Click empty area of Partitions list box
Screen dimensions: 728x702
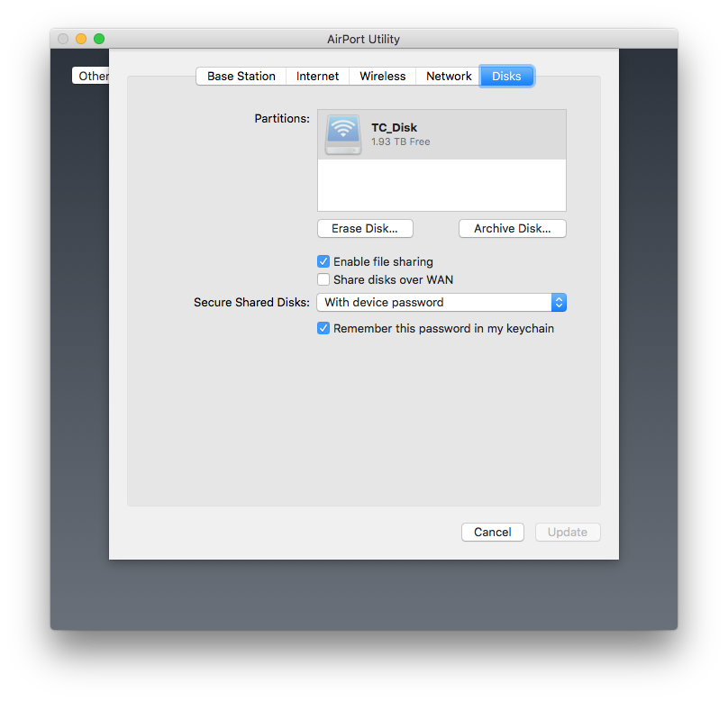441,185
